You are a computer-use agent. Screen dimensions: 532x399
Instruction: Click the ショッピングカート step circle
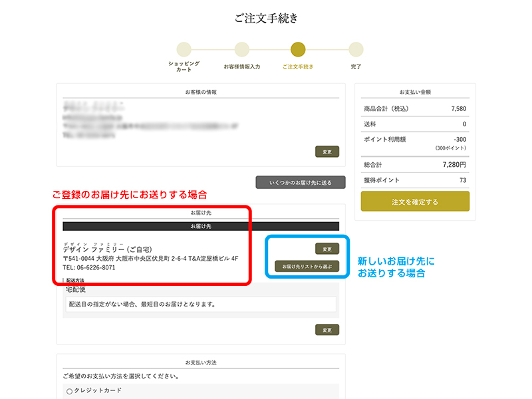pos(184,49)
